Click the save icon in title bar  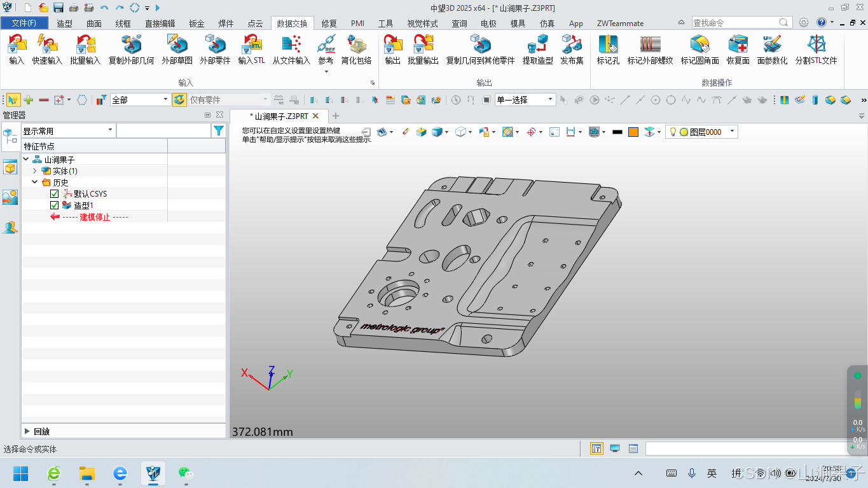pyautogui.click(x=58, y=8)
